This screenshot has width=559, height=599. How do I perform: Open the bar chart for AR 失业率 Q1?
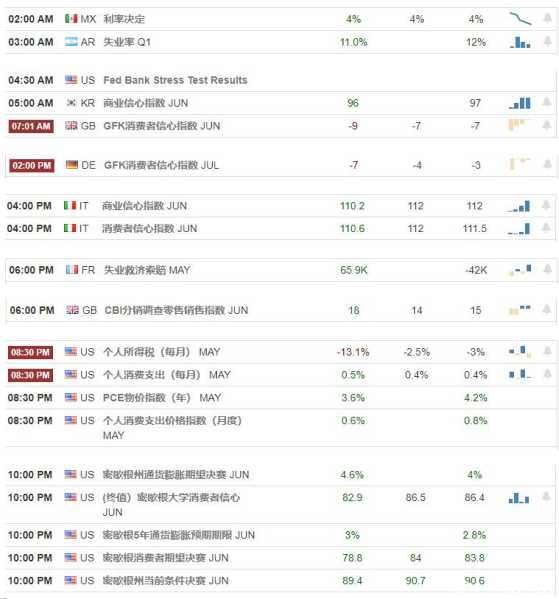[x=520, y=42]
